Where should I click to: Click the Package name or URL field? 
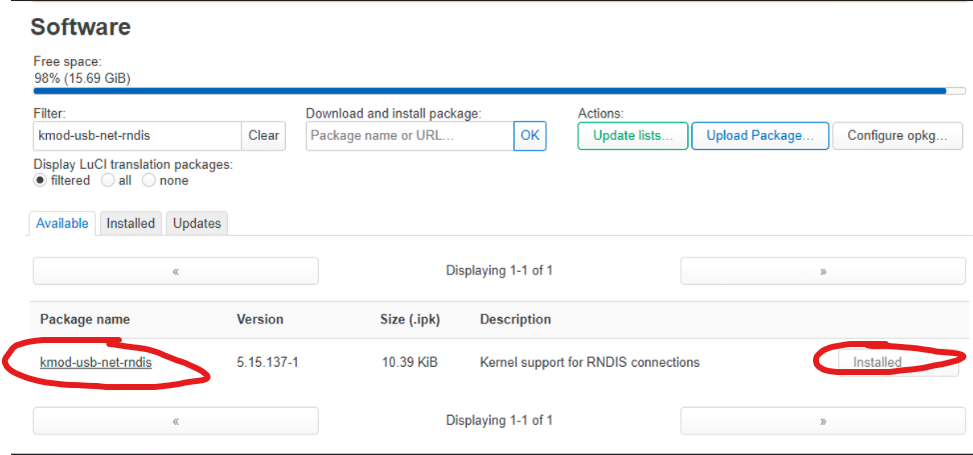pos(409,135)
